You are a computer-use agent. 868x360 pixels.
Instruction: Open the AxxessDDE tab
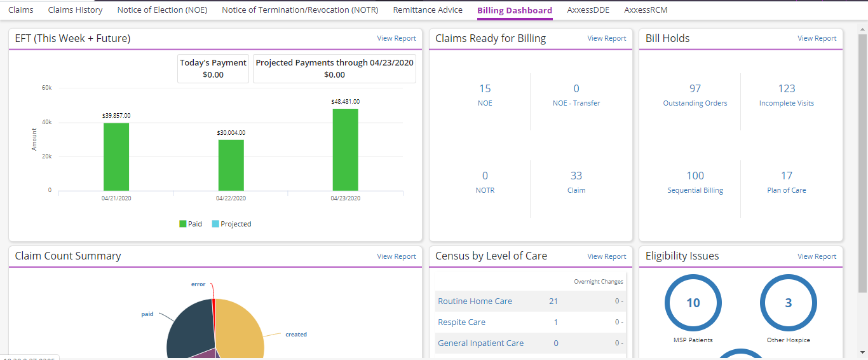pos(588,10)
